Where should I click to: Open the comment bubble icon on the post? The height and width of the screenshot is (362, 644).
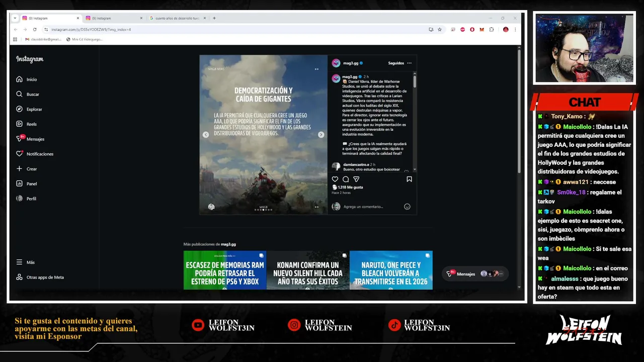pyautogui.click(x=346, y=179)
